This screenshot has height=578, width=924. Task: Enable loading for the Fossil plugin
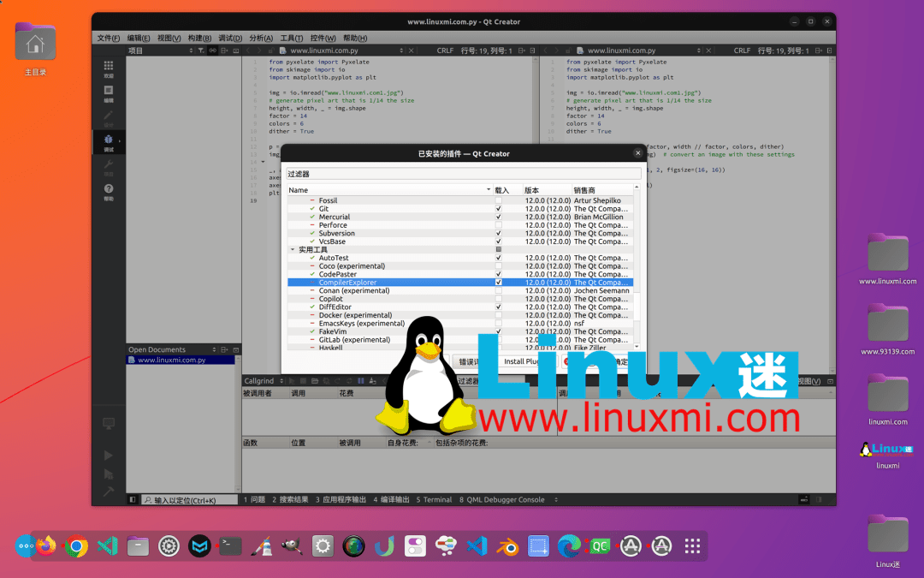[498, 200]
